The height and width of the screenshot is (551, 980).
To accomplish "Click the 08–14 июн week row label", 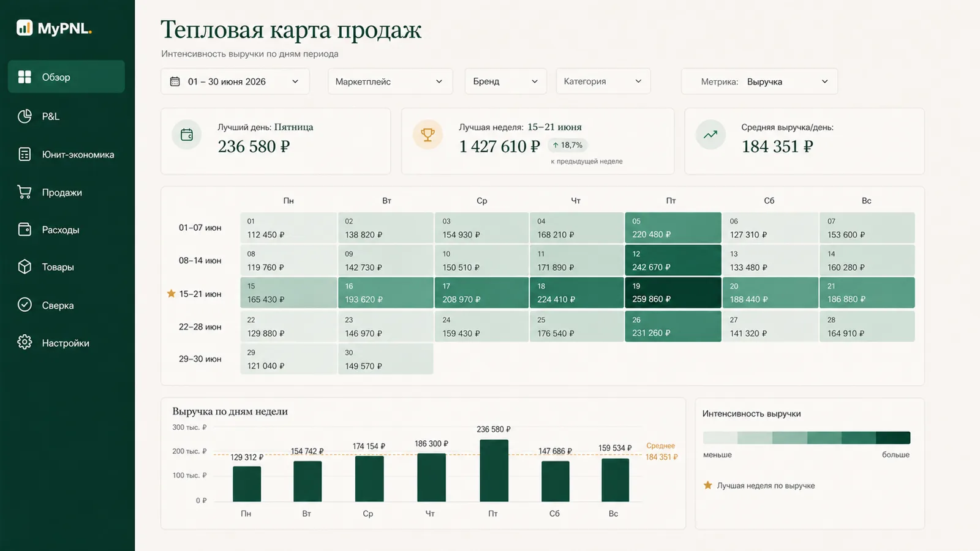I will 200,260.
